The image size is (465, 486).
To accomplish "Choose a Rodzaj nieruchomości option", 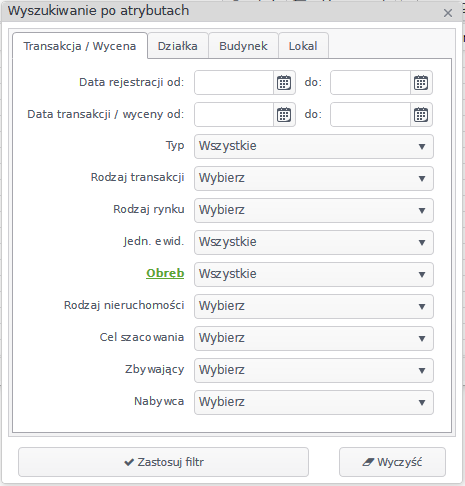I will 314,306.
